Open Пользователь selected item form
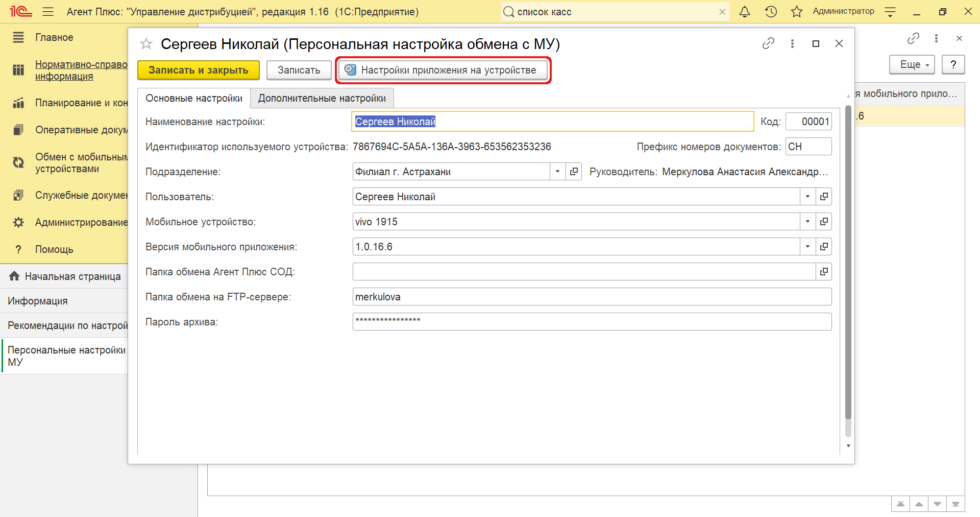The height and width of the screenshot is (517, 980). 824,197
